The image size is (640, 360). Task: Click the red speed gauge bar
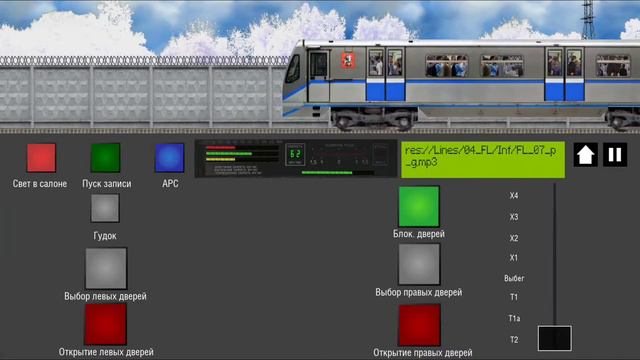pyautogui.click(x=221, y=147)
